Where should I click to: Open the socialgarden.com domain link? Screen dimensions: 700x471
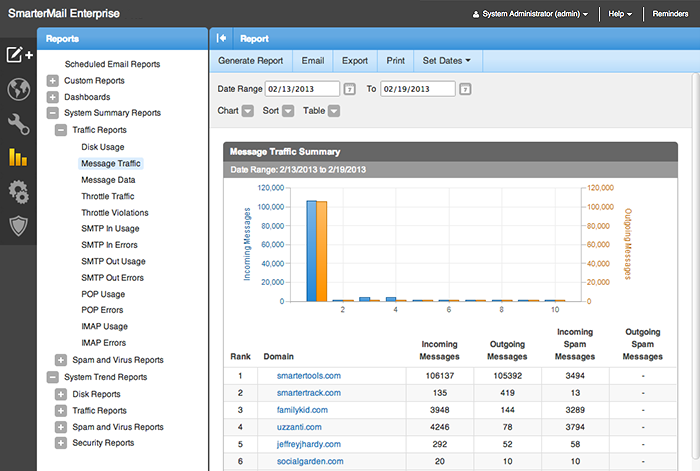pos(310,461)
